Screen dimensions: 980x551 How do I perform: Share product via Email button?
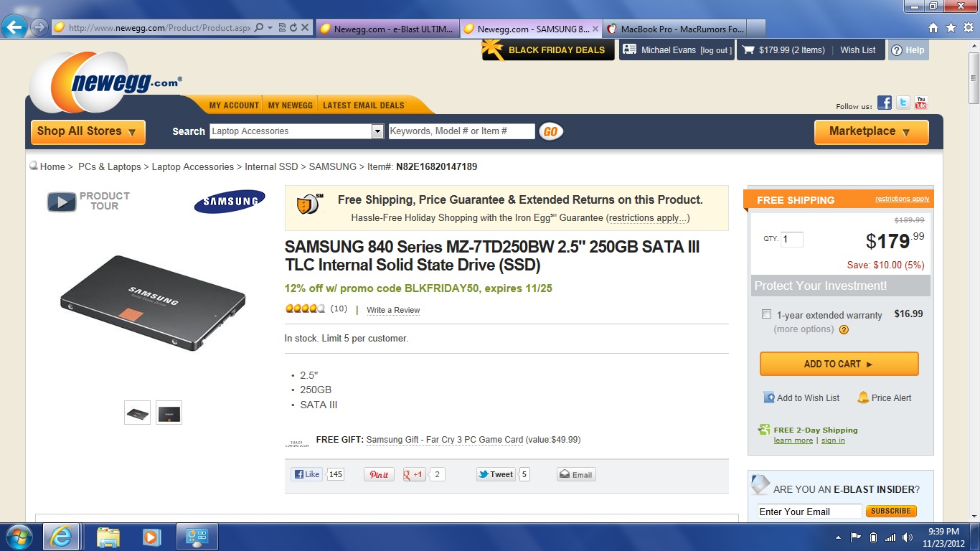pos(576,474)
